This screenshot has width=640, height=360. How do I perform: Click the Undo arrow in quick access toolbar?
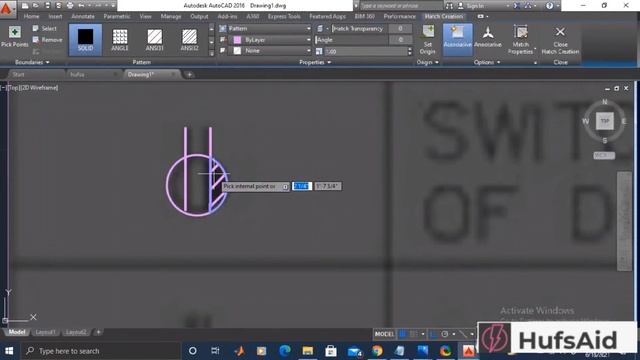(x=81, y=6)
